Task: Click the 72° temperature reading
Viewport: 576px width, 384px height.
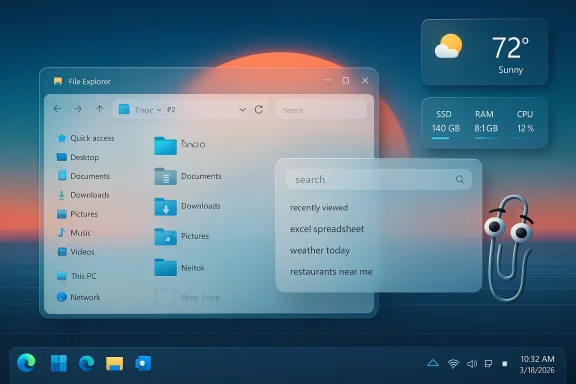Action: (510, 48)
